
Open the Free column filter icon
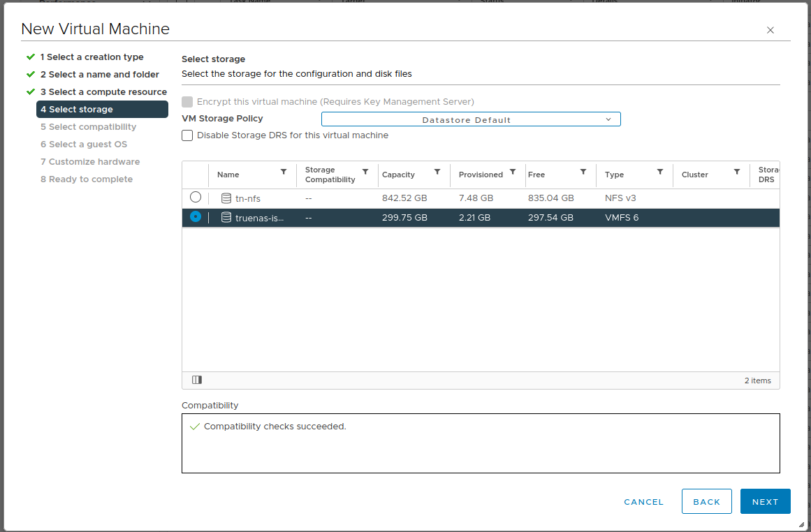coord(583,172)
